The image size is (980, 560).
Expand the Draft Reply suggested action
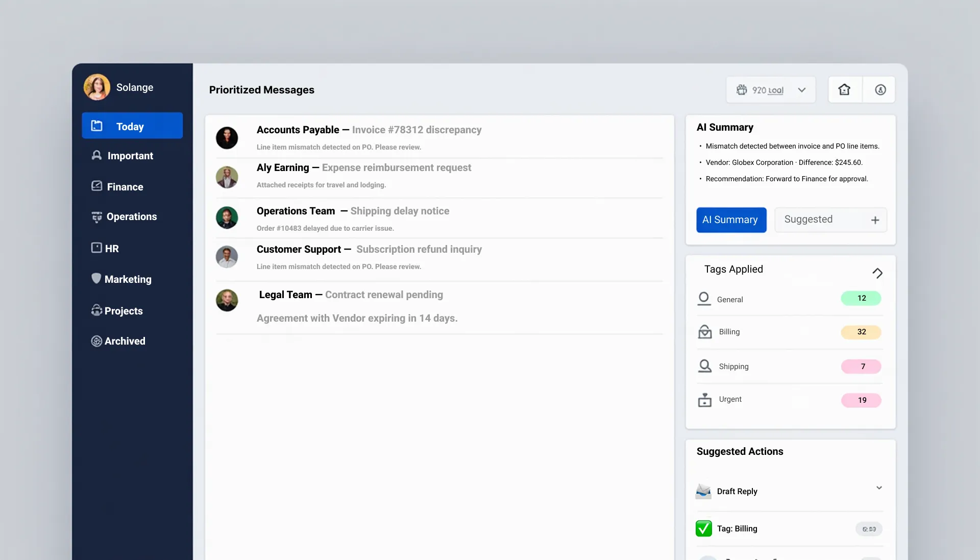(x=879, y=488)
